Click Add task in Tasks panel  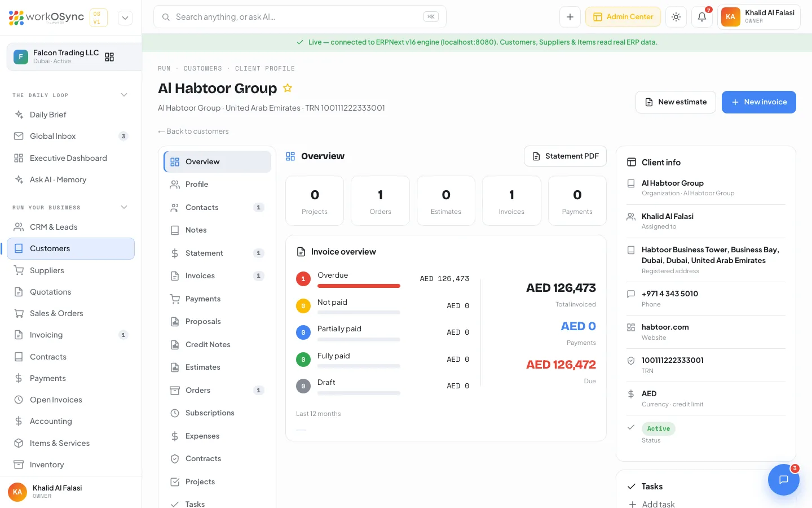652,504
